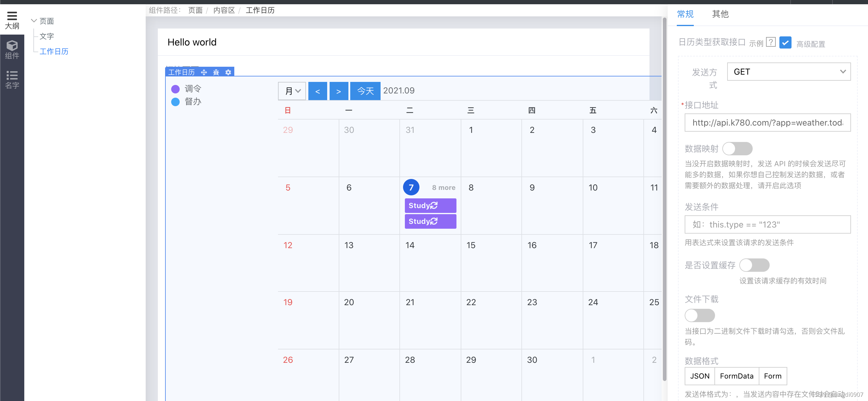The image size is (868, 401).
Task: Click the 8 more link on day 7
Action: tap(443, 187)
